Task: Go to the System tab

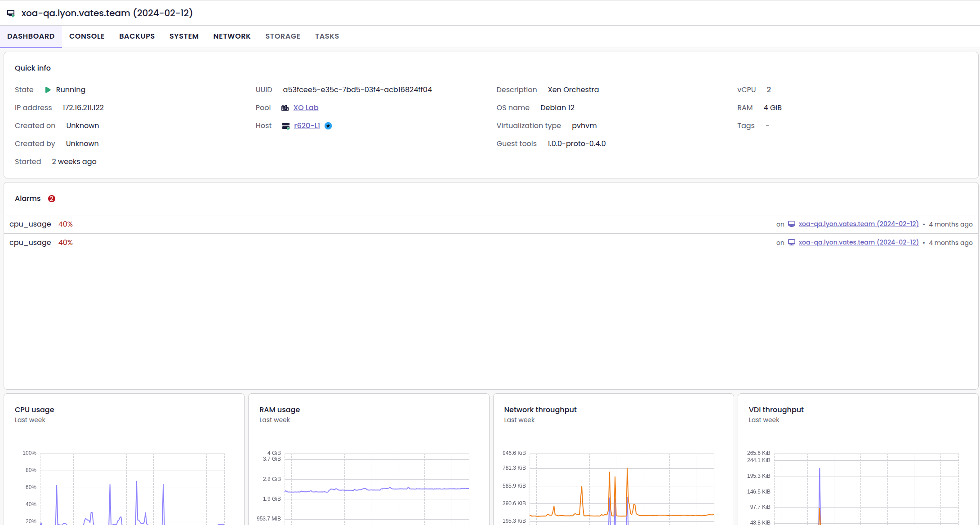Action: pyautogui.click(x=184, y=36)
